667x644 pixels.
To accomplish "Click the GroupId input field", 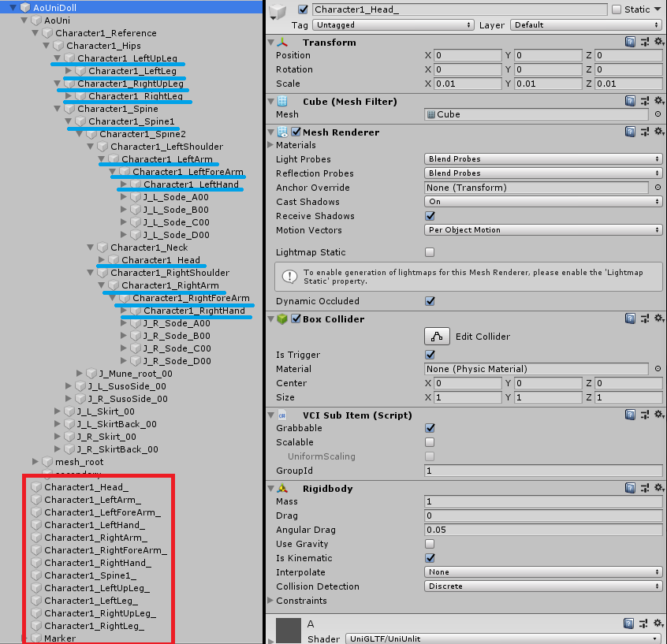I will click(543, 471).
